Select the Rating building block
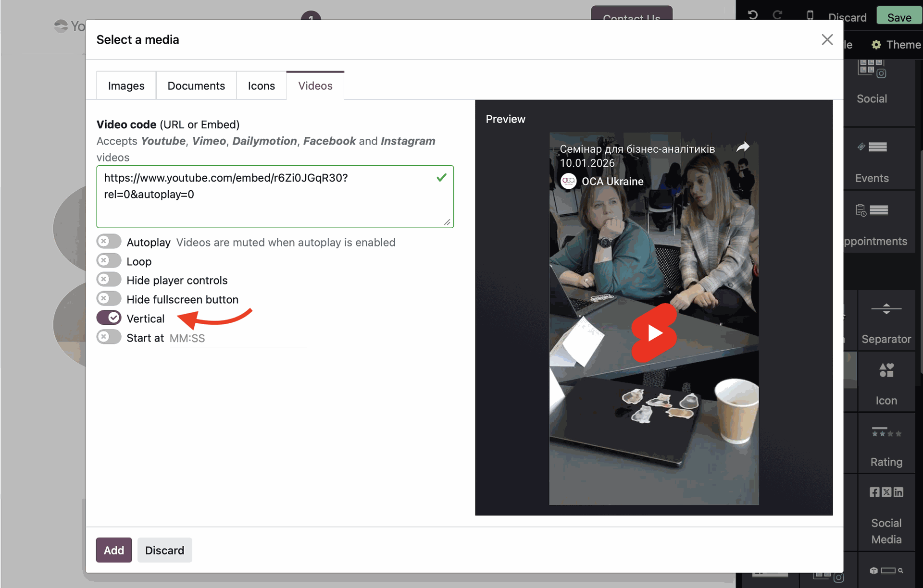Screen dimensions: 923x588 point(886,444)
